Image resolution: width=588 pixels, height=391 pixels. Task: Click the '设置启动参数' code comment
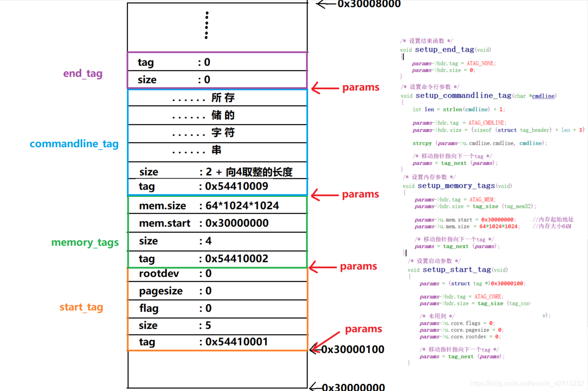coord(434,261)
